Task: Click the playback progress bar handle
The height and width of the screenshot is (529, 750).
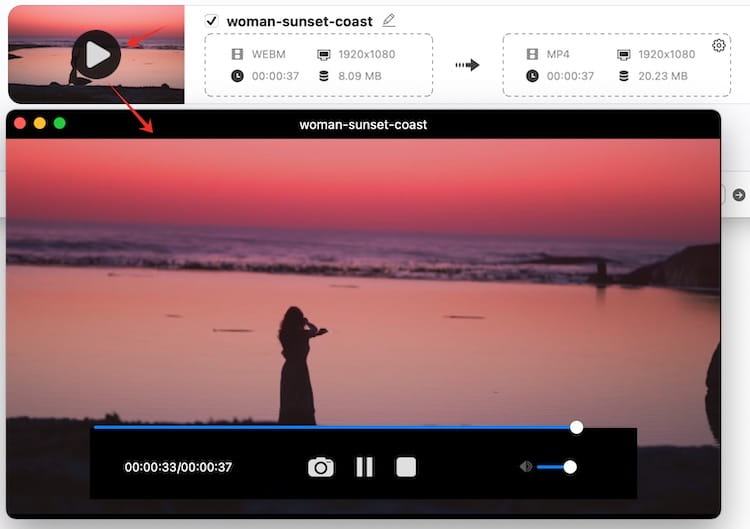Action: click(x=576, y=427)
